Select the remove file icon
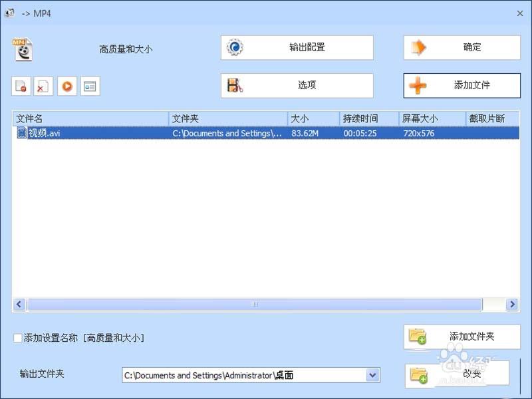532x399 pixels. [20, 86]
